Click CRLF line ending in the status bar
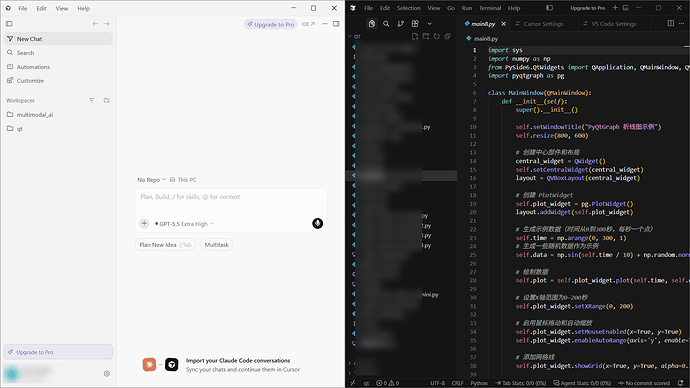 (458, 383)
